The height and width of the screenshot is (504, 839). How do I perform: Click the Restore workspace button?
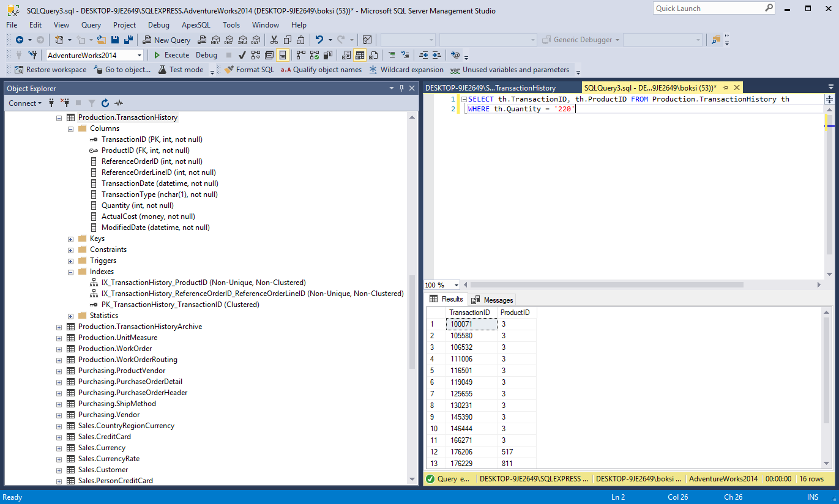pos(50,70)
